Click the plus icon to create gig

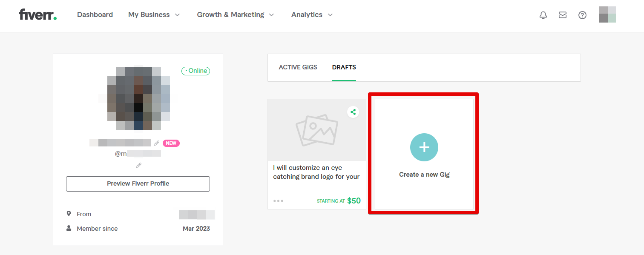(424, 147)
